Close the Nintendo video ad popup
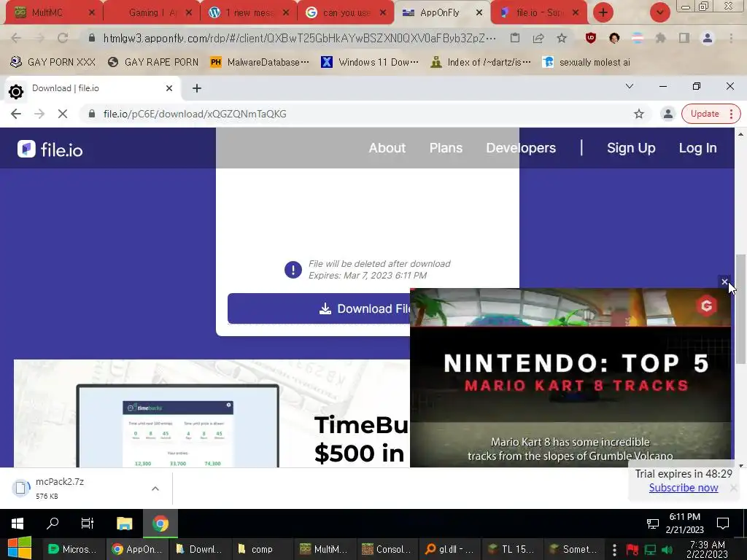Screen dimensions: 747x560 [x=724, y=282]
